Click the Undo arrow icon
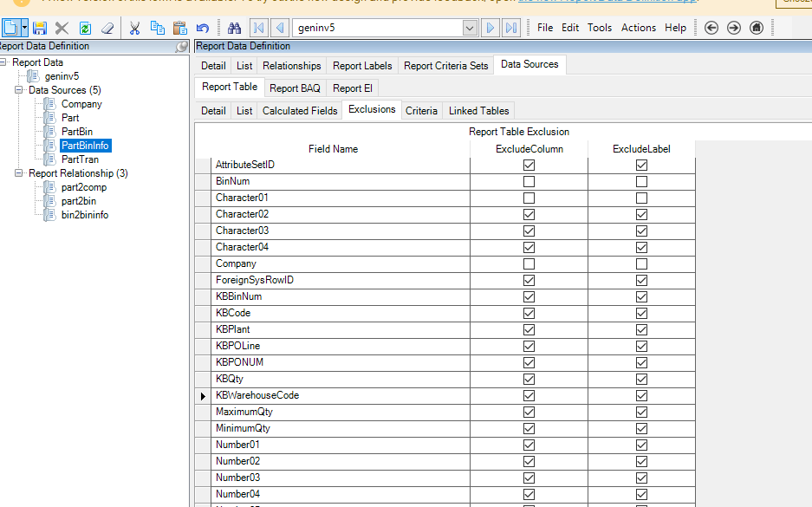Image resolution: width=812 pixels, height=507 pixels. tap(203, 28)
